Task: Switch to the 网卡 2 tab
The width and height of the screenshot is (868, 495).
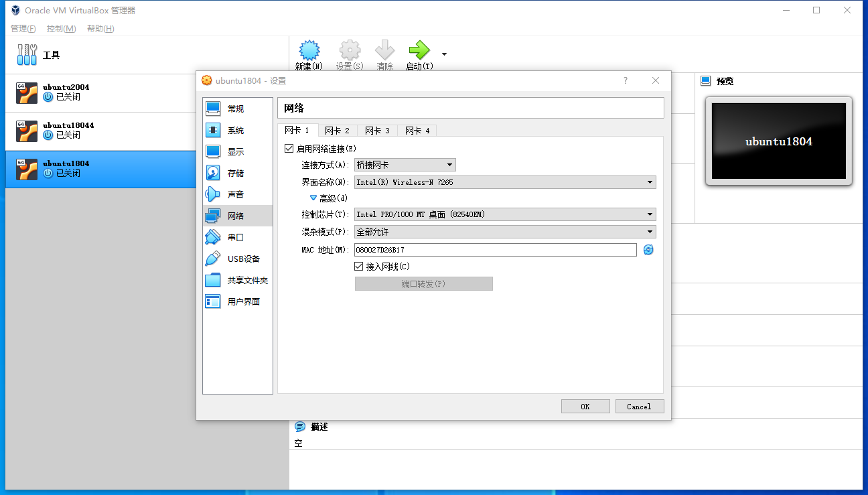Action: pyautogui.click(x=338, y=131)
